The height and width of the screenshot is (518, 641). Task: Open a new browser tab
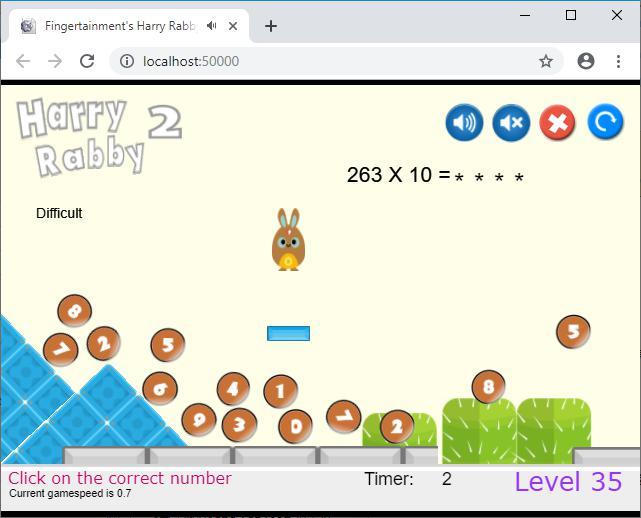pos(271,26)
